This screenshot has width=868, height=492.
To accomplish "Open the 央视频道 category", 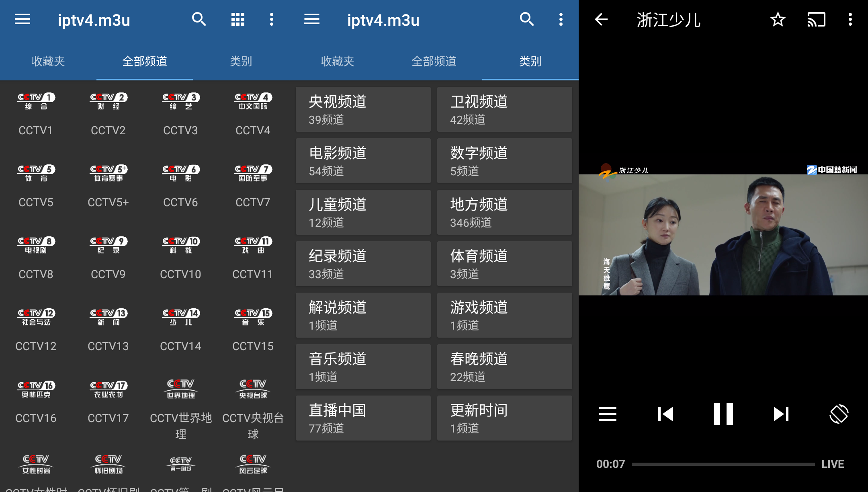I will (362, 109).
